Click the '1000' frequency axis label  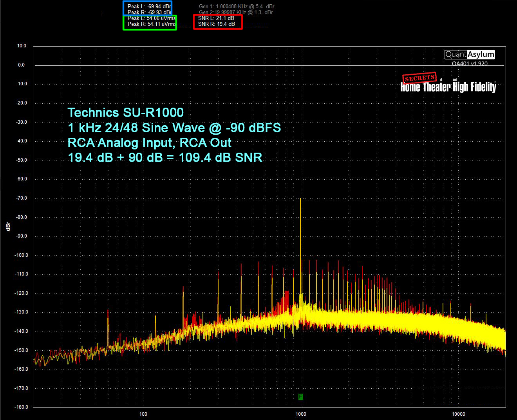pyautogui.click(x=301, y=414)
